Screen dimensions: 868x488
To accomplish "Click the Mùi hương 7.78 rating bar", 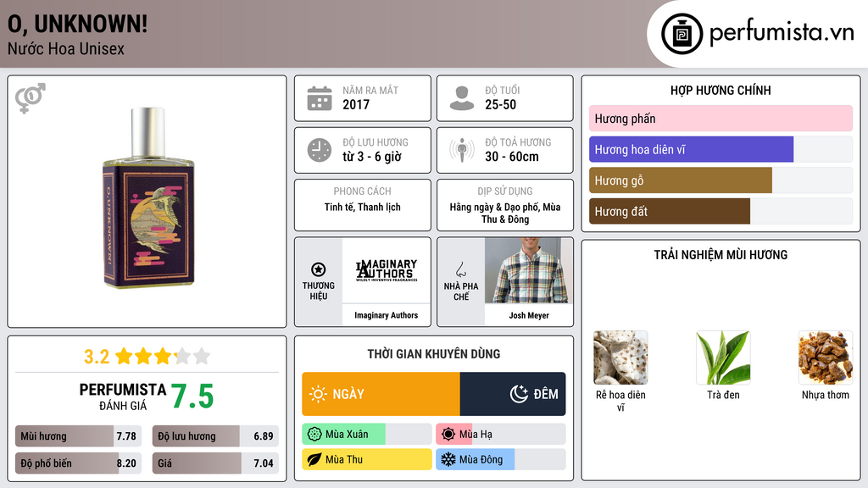I will [x=78, y=436].
